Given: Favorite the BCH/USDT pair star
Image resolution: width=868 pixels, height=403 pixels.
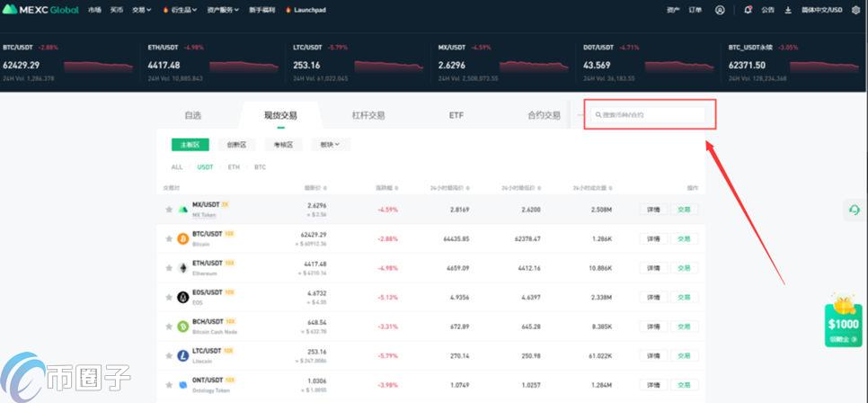Looking at the screenshot, I should click(169, 327).
